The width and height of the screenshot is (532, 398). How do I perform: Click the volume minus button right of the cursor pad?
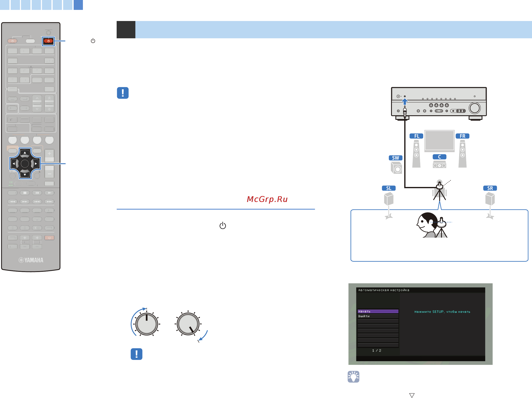pos(49,172)
